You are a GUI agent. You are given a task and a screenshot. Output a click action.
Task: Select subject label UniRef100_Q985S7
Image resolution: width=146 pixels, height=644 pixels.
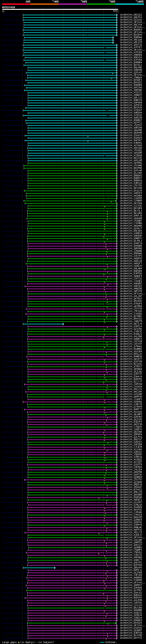point(131,585)
